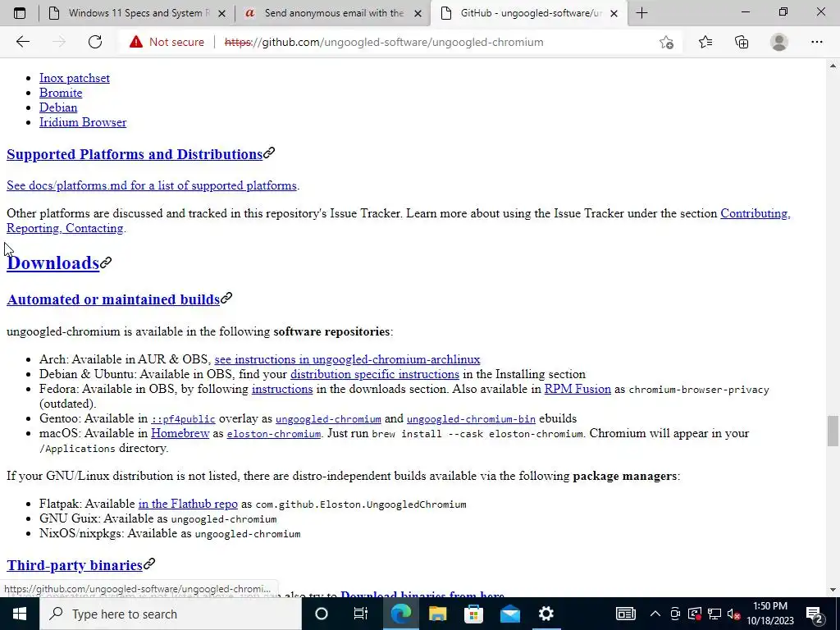Open the tab actions menu icon
This screenshot has width=840, height=630.
(20, 13)
